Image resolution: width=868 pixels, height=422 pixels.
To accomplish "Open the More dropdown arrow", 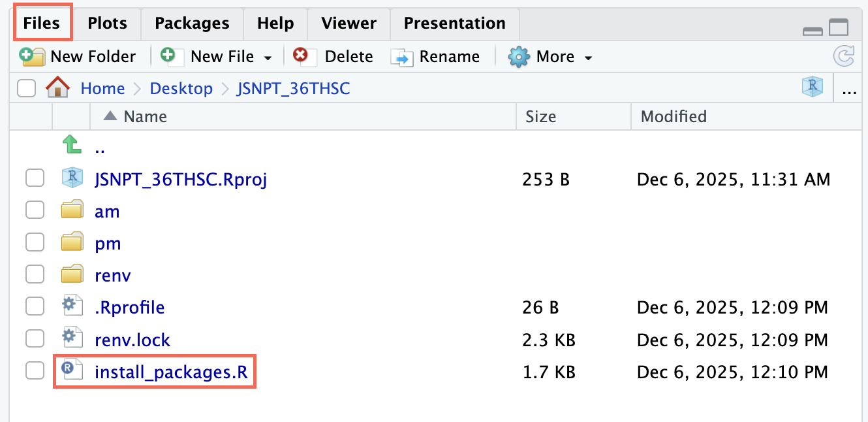I will point(588,58).
